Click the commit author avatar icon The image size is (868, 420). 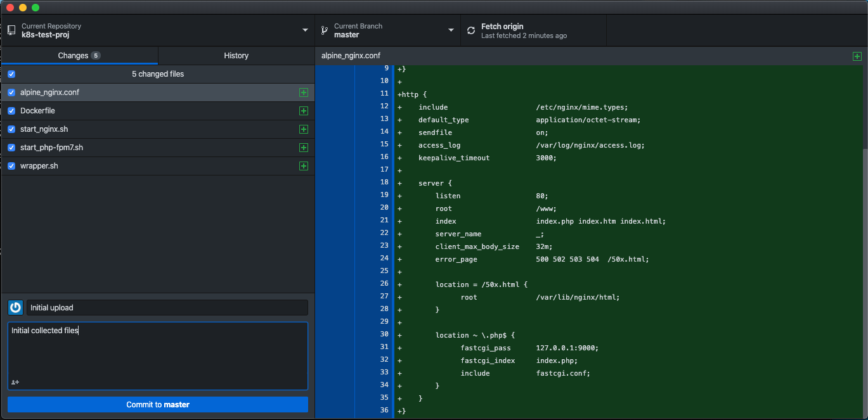click(15, 307)
